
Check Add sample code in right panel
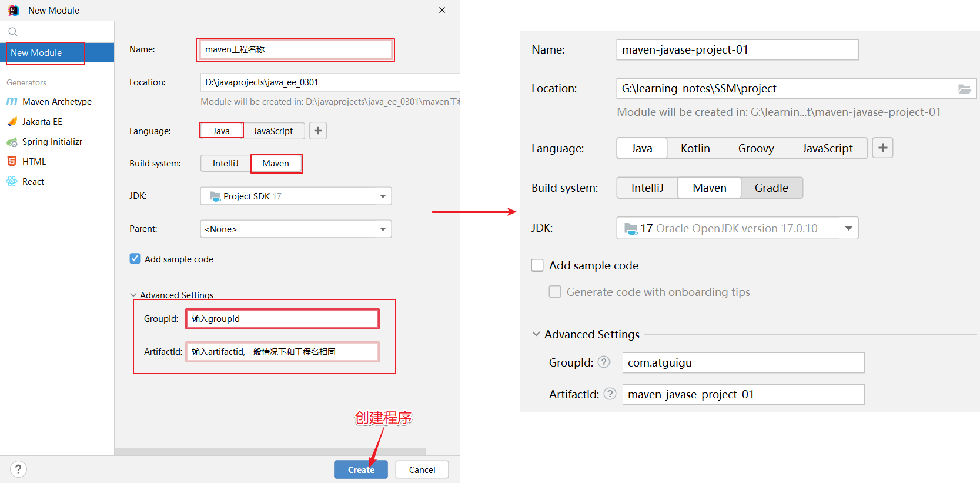coord(537,265)
